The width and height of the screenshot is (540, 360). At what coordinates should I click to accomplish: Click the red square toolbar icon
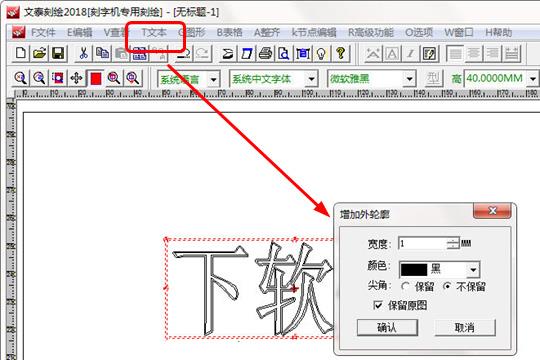click(x=95, y=79)
